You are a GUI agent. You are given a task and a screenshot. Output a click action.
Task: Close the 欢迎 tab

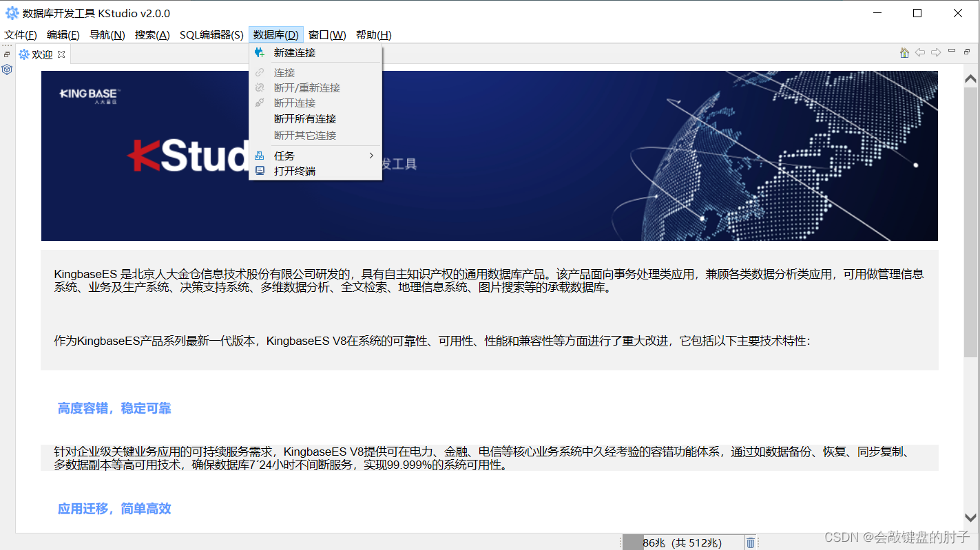61,54
